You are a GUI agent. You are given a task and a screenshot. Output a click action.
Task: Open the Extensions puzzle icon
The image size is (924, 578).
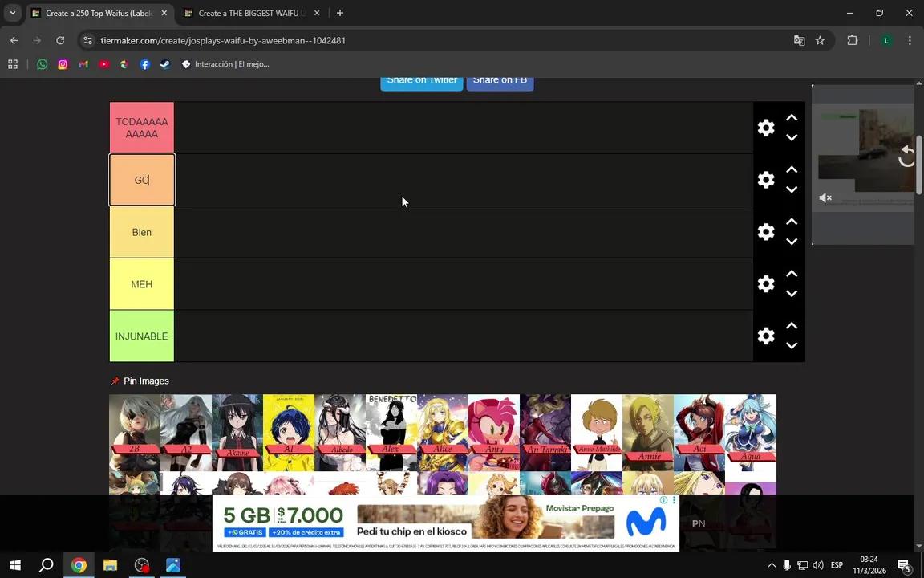point(853,40)
